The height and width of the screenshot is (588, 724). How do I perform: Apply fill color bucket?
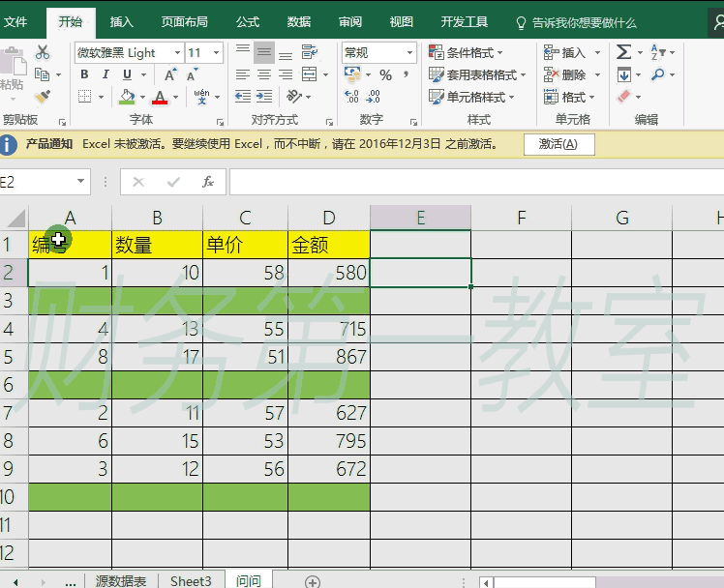tap(127, 97)
